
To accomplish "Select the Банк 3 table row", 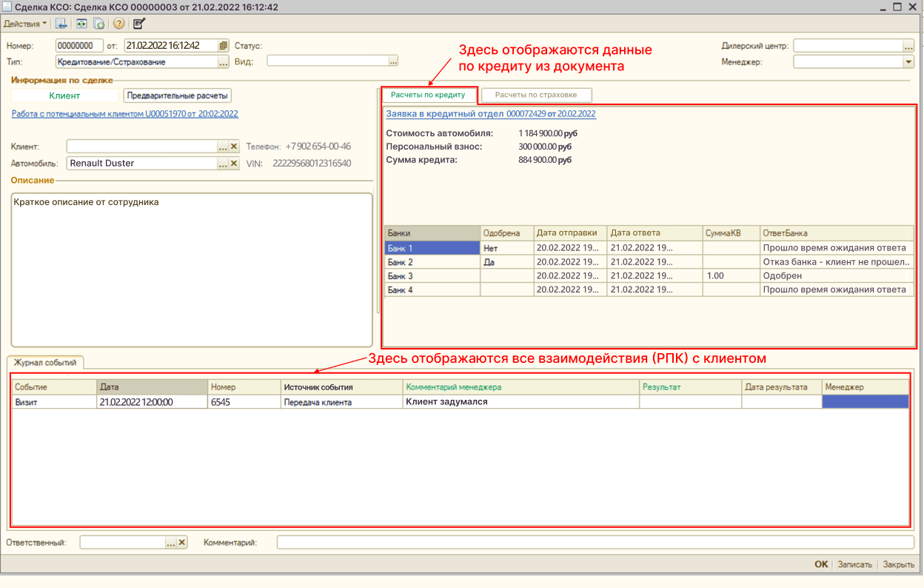I will 432,276.
